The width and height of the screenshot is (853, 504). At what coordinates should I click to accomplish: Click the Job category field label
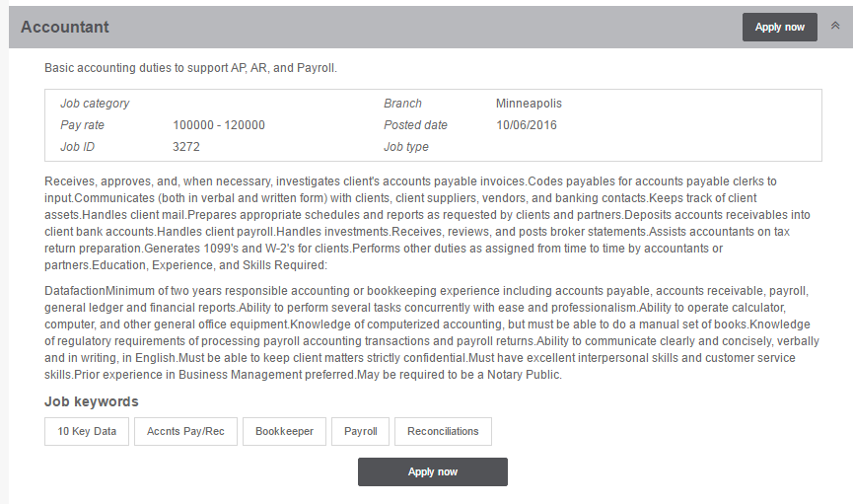(95, 104)
